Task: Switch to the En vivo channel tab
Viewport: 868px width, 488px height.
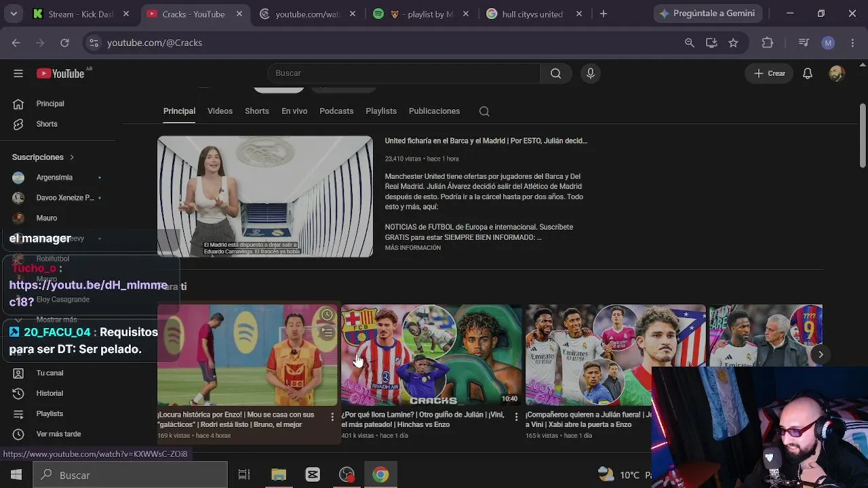Action: point(294,111)
